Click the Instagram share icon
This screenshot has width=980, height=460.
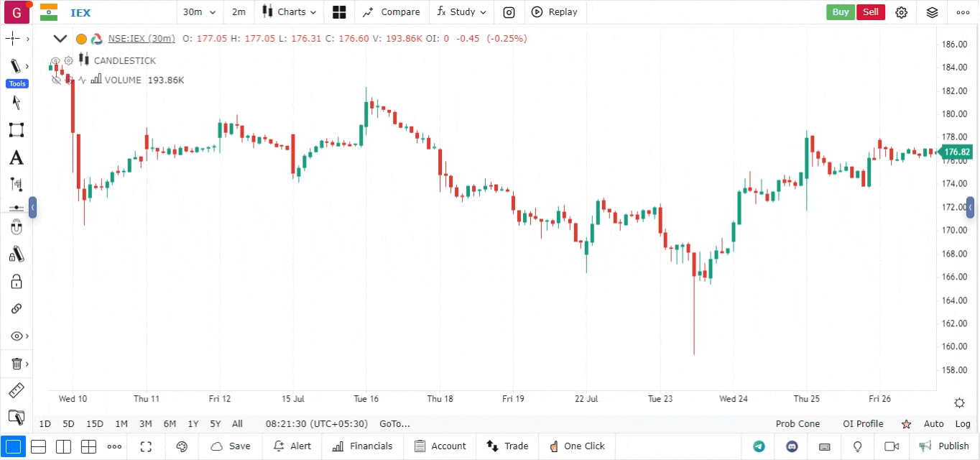pos(509,12)
